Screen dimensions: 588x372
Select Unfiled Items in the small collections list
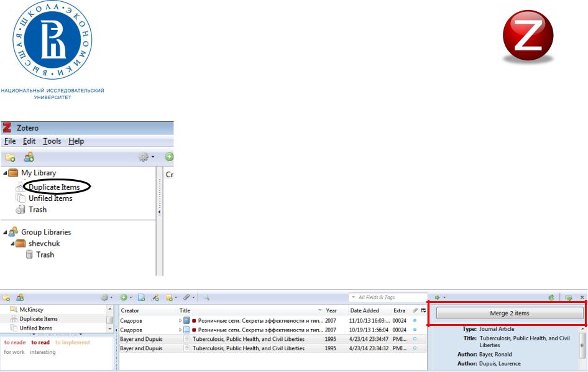point(35,328)
